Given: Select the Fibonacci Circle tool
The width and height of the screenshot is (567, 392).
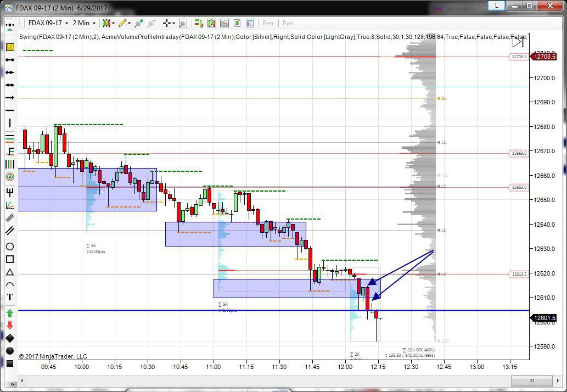Looking at the screenshot, I should tap(10, 177).
